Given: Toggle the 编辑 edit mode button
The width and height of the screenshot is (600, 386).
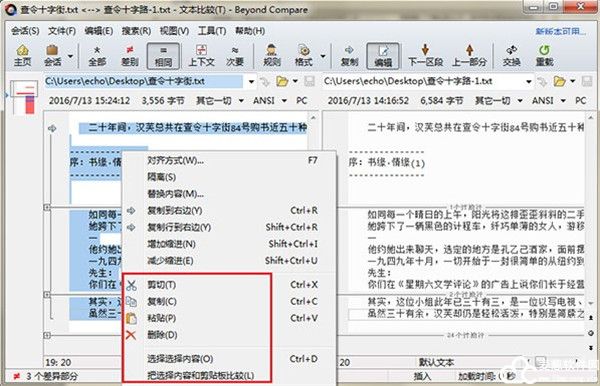Looking at the screenshot, I should coord(383,56).
